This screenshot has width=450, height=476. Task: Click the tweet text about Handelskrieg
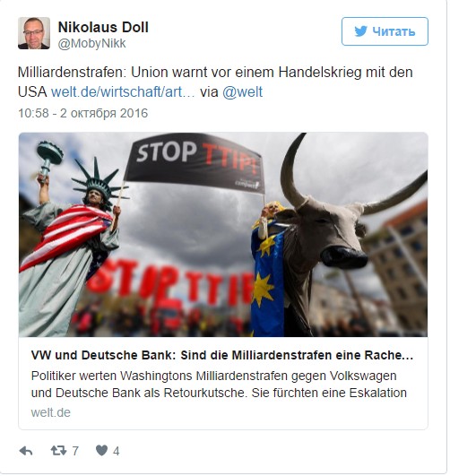point(216,82)
